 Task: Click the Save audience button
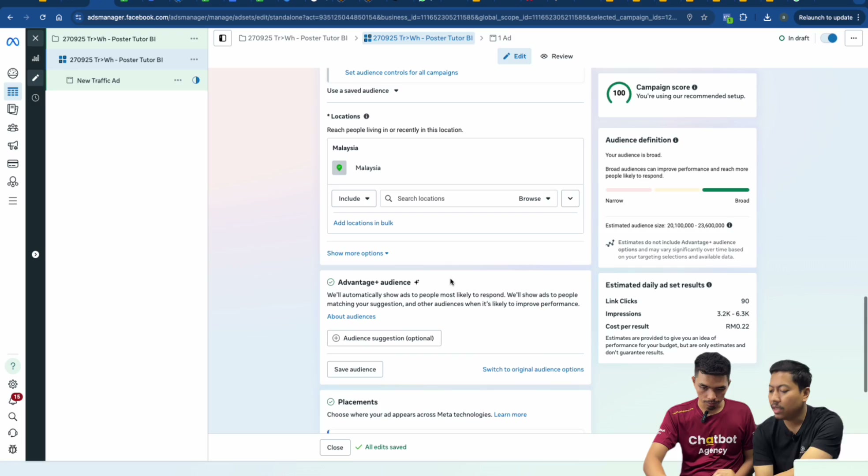point(355,369)
